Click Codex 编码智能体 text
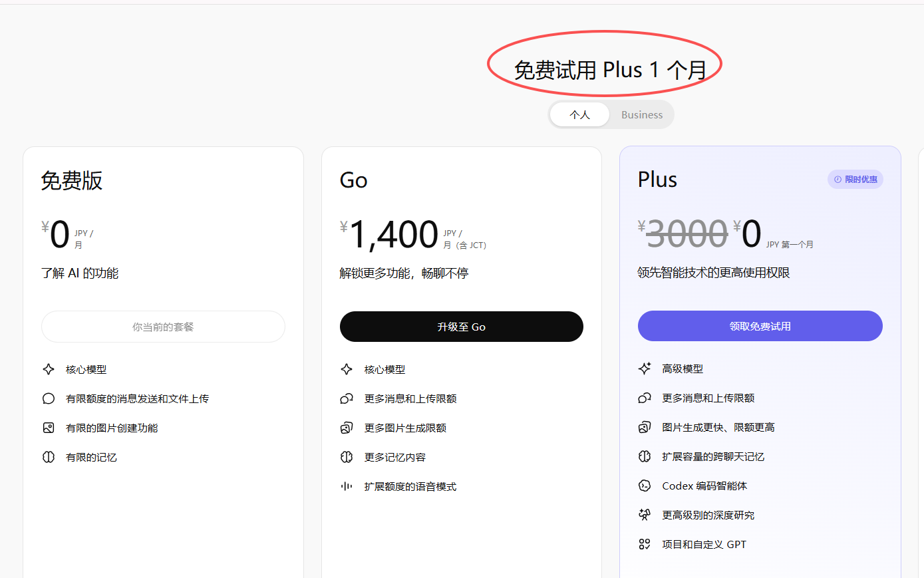The height and width of the screenshot is (578, 924). 704,486
